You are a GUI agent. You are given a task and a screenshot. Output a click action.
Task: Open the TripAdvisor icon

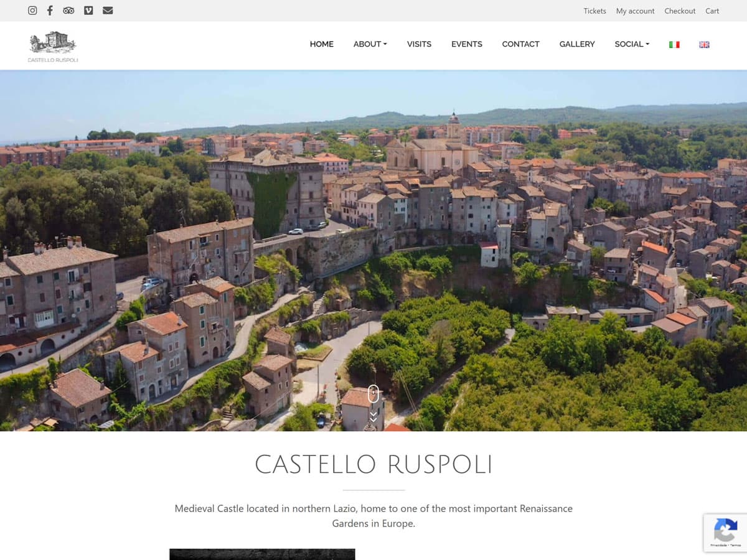68,11
